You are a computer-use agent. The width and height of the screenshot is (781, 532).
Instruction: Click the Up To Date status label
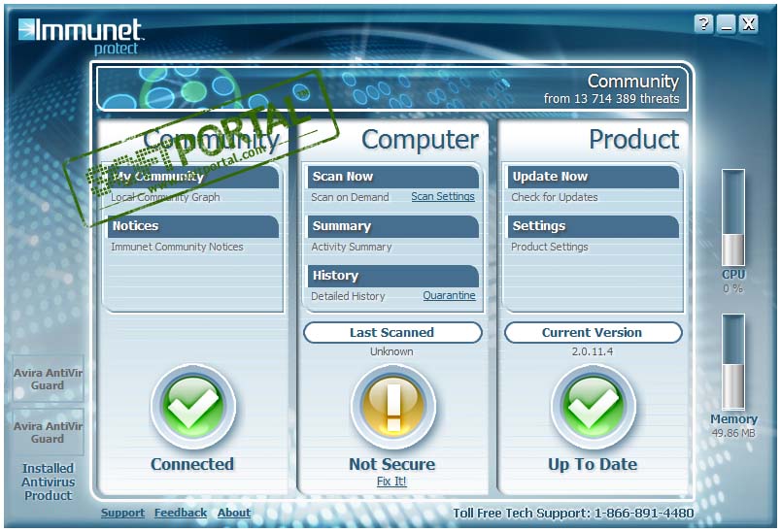tap(593, 464)
